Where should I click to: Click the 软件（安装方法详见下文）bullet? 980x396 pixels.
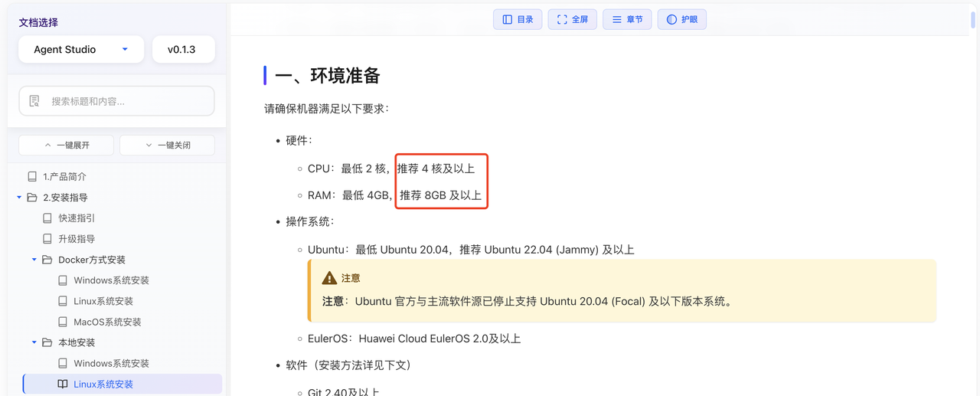(x=348, y=365)
